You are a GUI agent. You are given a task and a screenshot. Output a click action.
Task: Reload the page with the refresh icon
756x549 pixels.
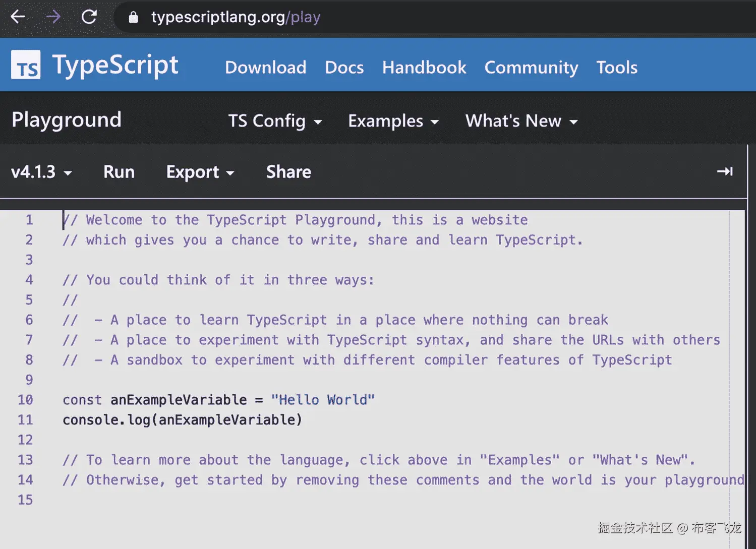[x=89, y=17]
